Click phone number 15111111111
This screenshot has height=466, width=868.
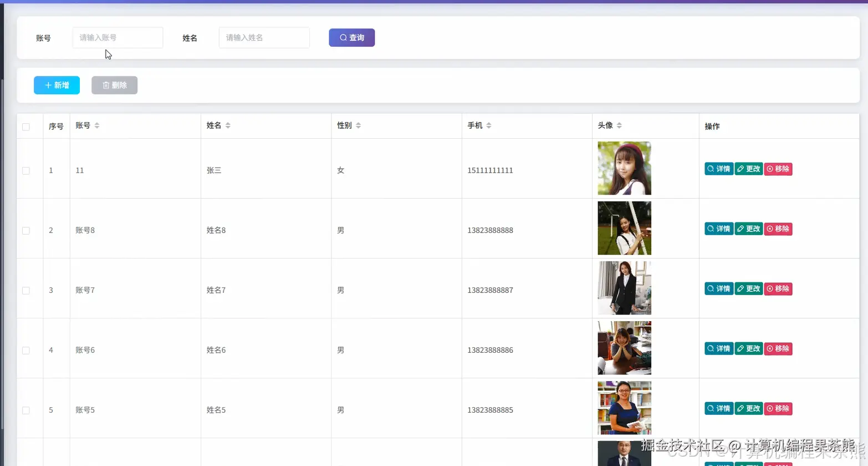tap(490, 170)
